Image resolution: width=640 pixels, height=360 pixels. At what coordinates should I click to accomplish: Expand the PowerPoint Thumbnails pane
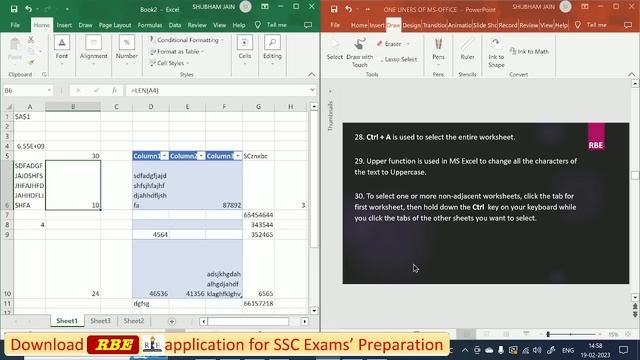coord(330,91)
